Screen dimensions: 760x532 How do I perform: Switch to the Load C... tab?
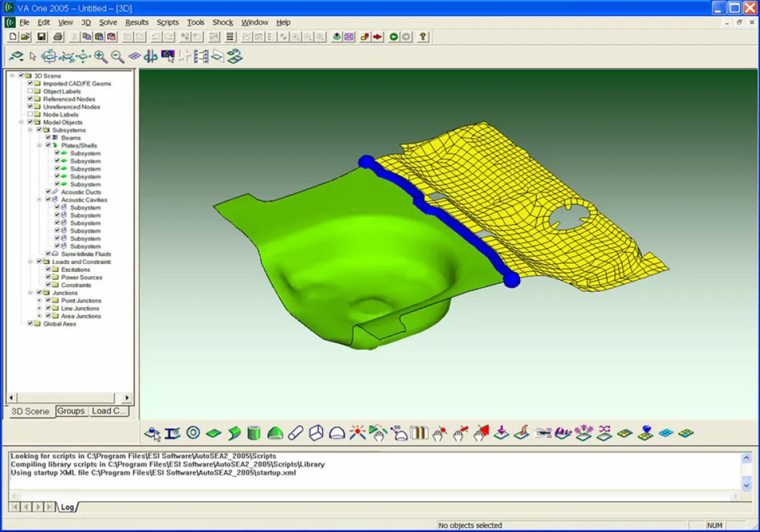(108, 411)
